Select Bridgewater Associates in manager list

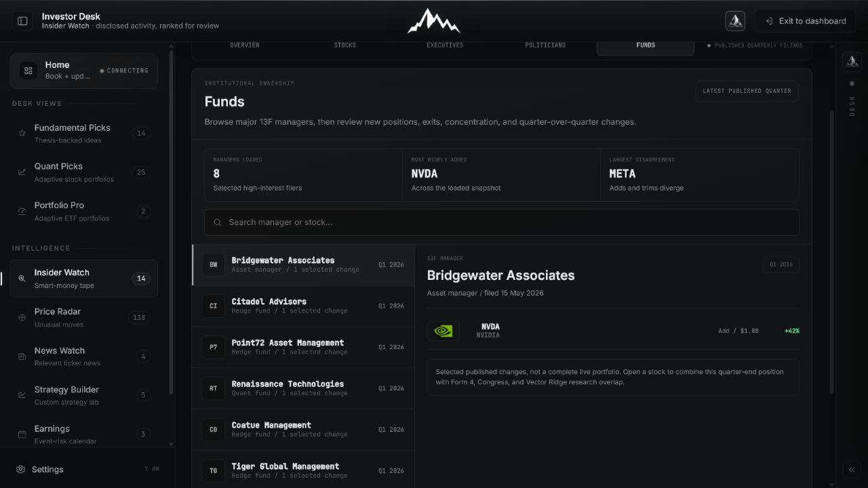pos(303,265)
